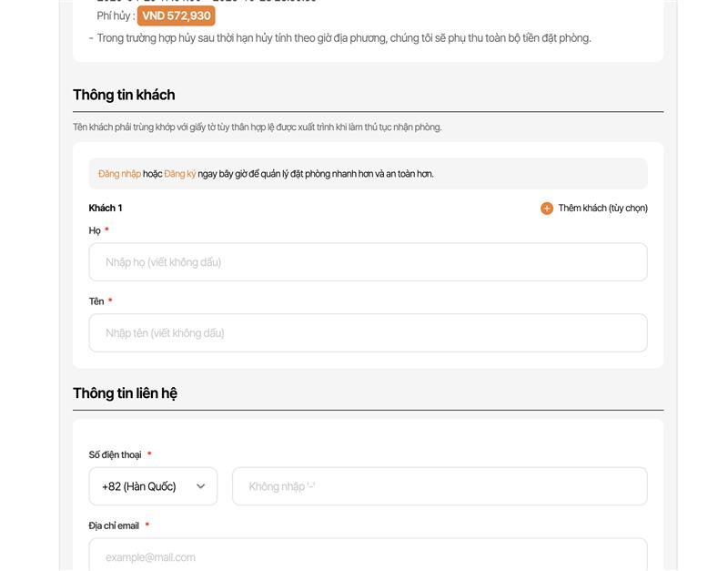The height and width of the screenshot is (571, 728).
Task: Click the orange plus icon to add guest
Action: pyautogui.click(x=547, y=209)
